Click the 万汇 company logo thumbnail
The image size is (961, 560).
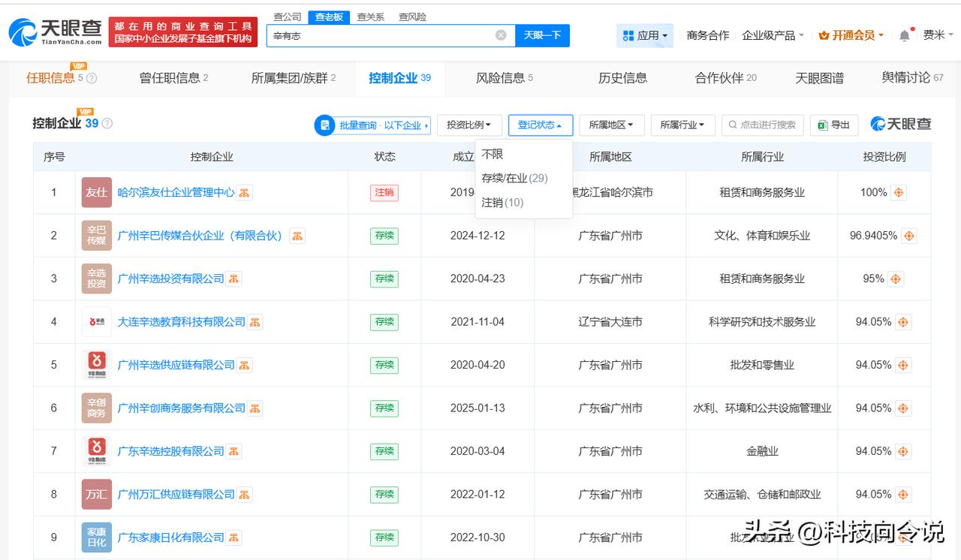(97, 495)
